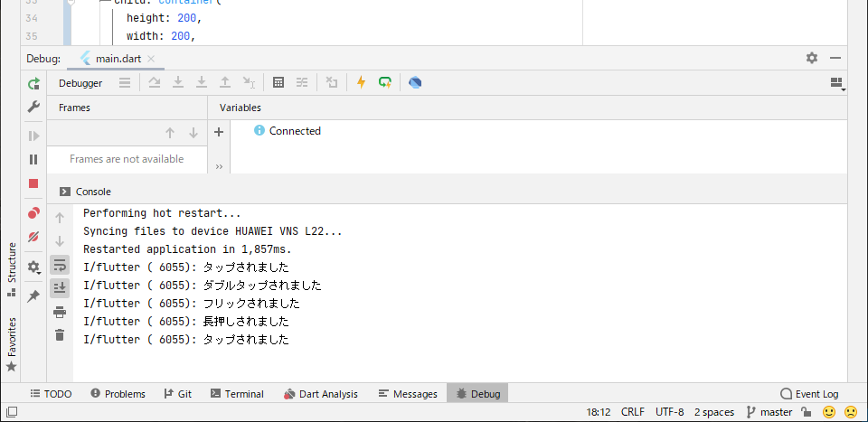The height and width of the screenshot is (422, 868).
Task: Click the next frame down arrow
Action: click(x=193, y=133)
